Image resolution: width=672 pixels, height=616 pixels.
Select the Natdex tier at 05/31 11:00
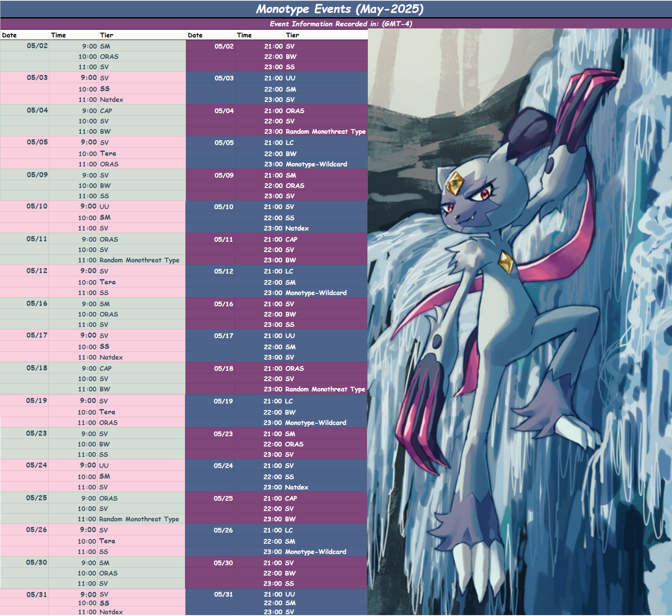pyautogui.click(x=111, y=612)
